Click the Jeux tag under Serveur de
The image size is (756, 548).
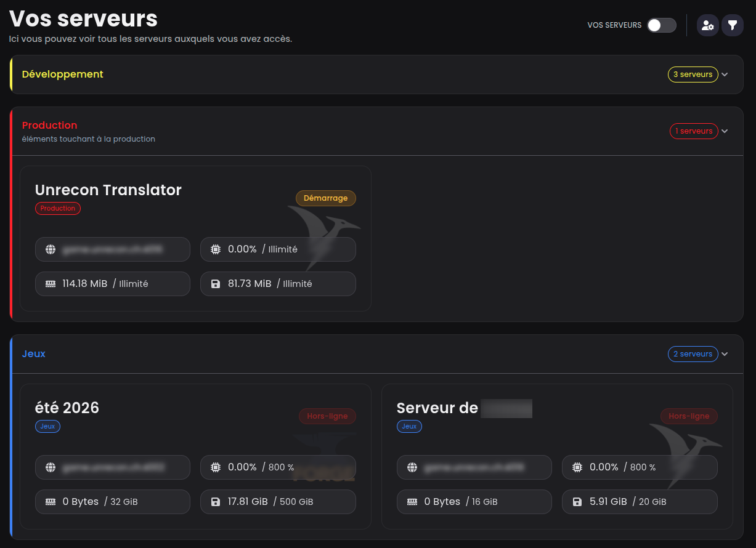(409, 426)
